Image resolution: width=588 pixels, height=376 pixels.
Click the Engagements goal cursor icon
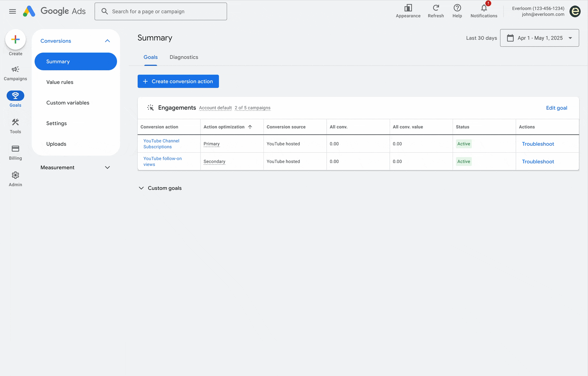pyautogui.click(x=150, y=107)
